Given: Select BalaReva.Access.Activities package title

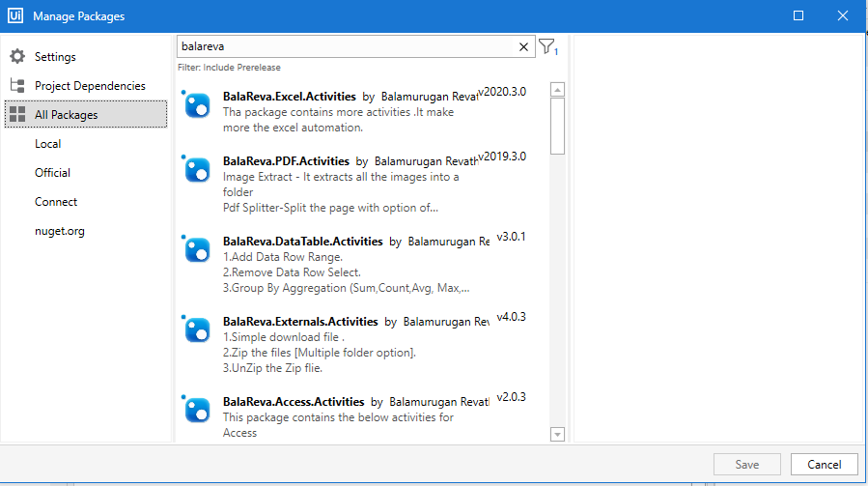Looking at the screenshot, I should 294,402.
